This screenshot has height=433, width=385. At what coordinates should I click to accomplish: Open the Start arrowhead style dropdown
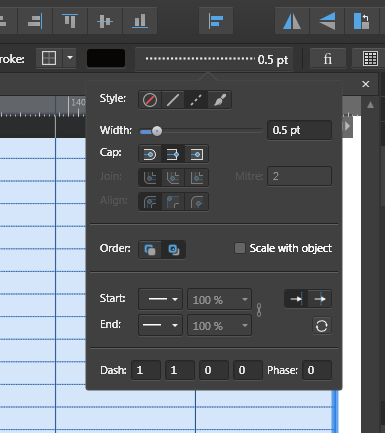(160, 299)
